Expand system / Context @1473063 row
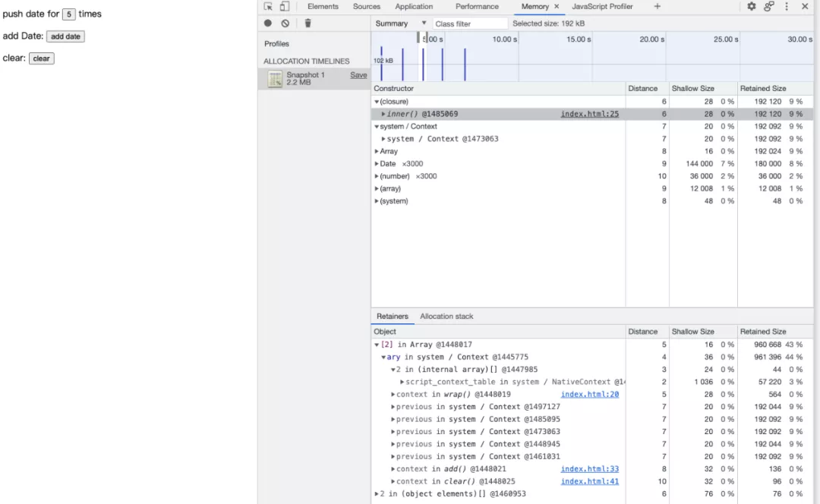 383,139
